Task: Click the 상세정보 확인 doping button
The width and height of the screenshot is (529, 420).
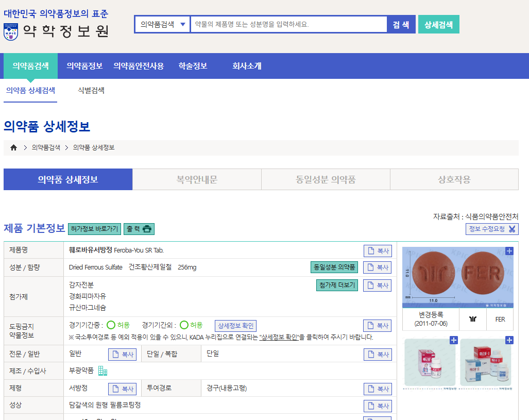Action: tap(235, 326)
